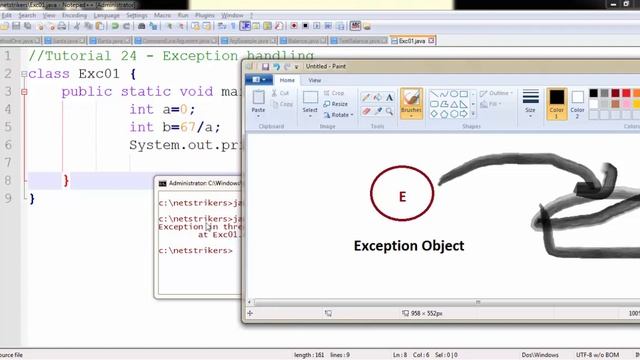The width and height of the screenshot is (640, 360).
Task: Open the Encoding menu in Notepad++
Action: (74, 16)
